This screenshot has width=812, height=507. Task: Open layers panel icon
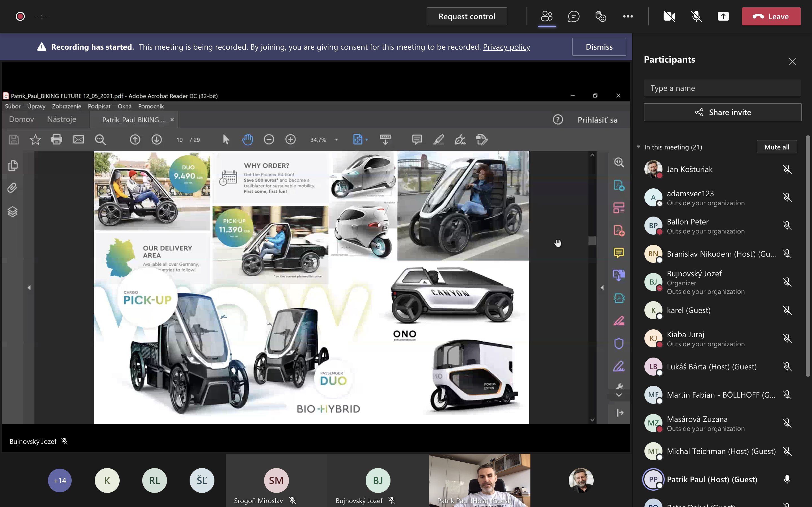pos(12,212)
